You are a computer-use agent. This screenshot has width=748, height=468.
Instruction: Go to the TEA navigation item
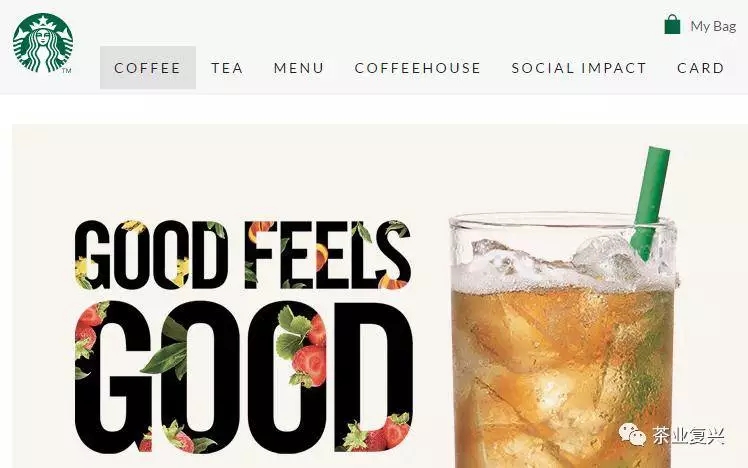(227, 68)
